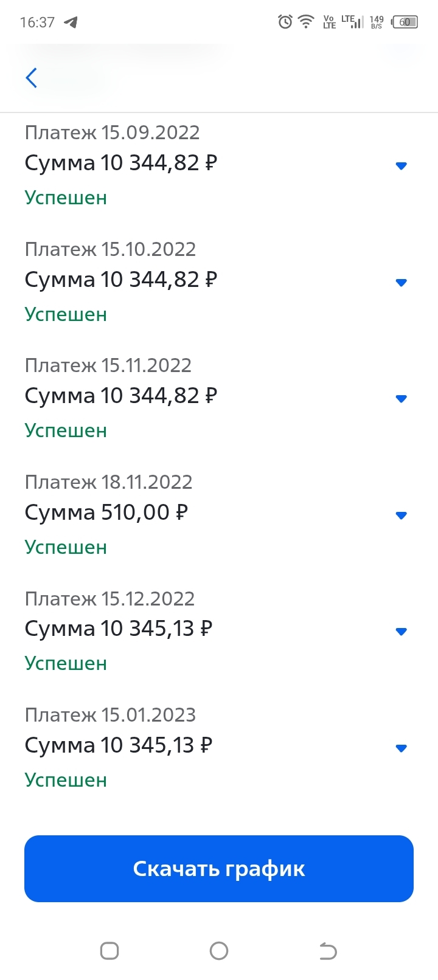Tap the alarm clock status icon

[285, 22]
